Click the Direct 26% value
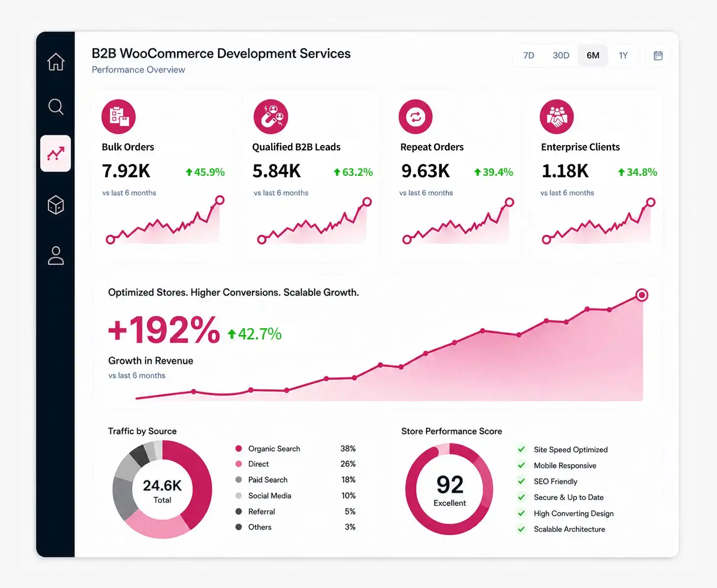This screenshot has width=717, height=588. pos(348,464)
